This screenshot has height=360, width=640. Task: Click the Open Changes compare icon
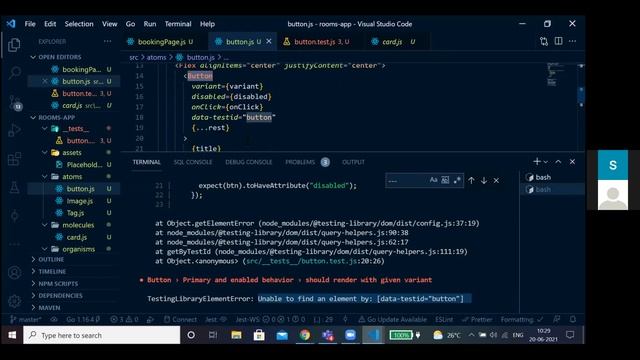tap(544, 41)
